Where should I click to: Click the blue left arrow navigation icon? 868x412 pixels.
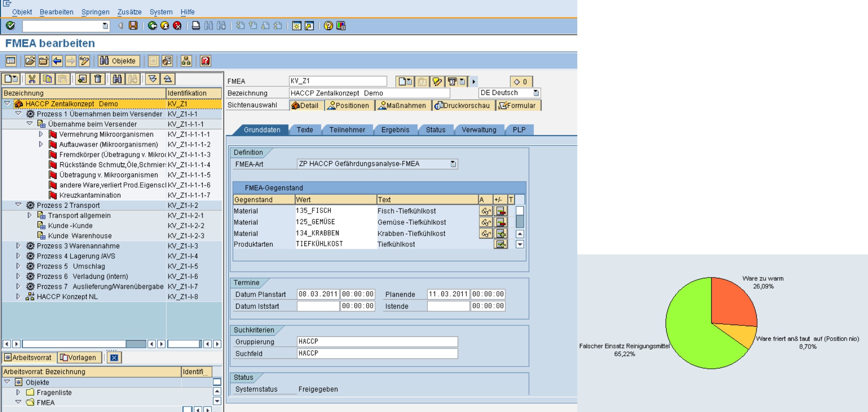pyautogui.click(x=57, y=61)
